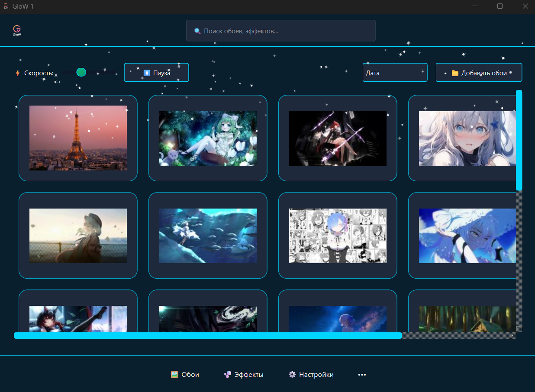Screen dimensions: 535x392
Task: Click the bubbles icon beside Эффекты
Action: click(228, 375)
